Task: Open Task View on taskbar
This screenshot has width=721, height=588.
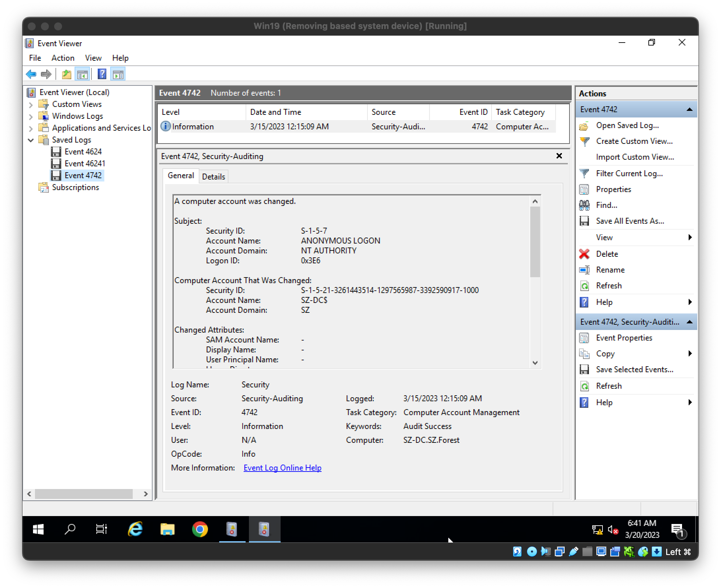Action: point(102,530)
